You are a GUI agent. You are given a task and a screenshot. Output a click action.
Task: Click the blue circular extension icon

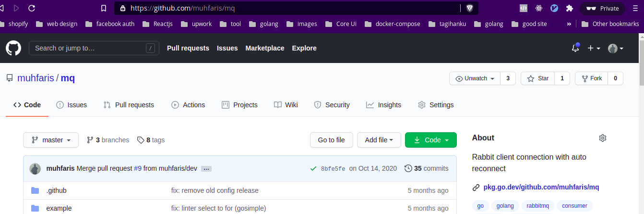[x=554, y=8]
